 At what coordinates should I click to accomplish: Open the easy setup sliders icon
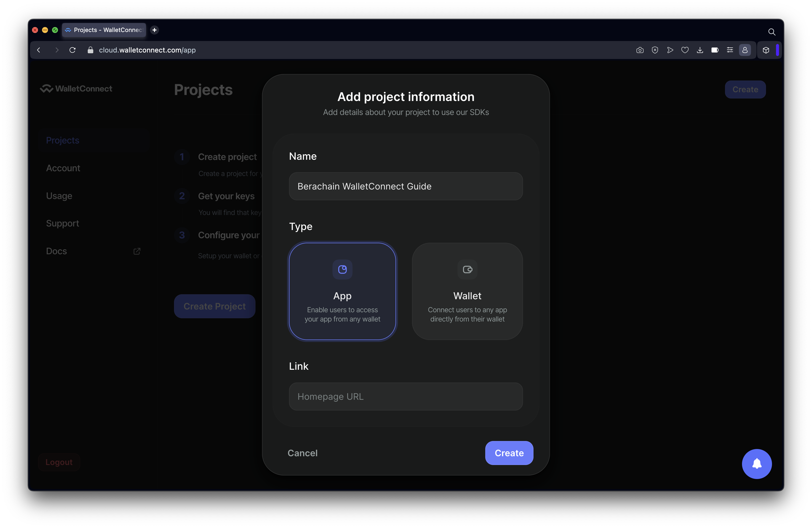tap(730, 50)
